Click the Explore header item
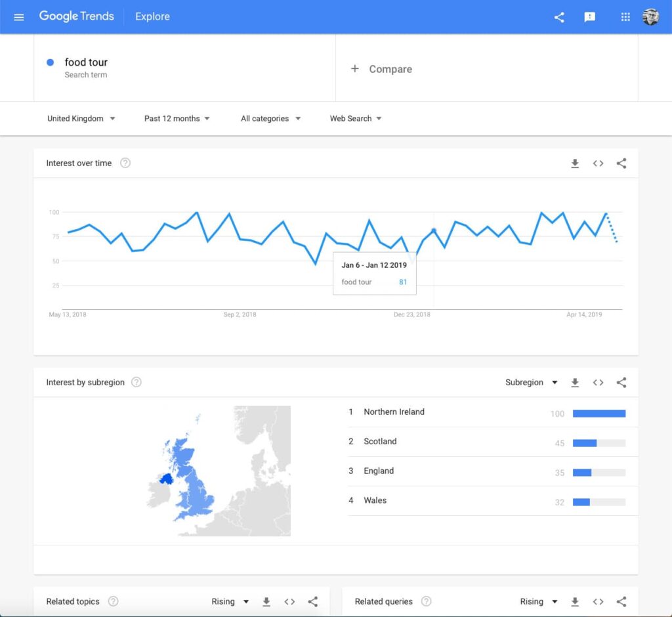The width and height of the screenshot is (672, 617). [x=152, y=17]
